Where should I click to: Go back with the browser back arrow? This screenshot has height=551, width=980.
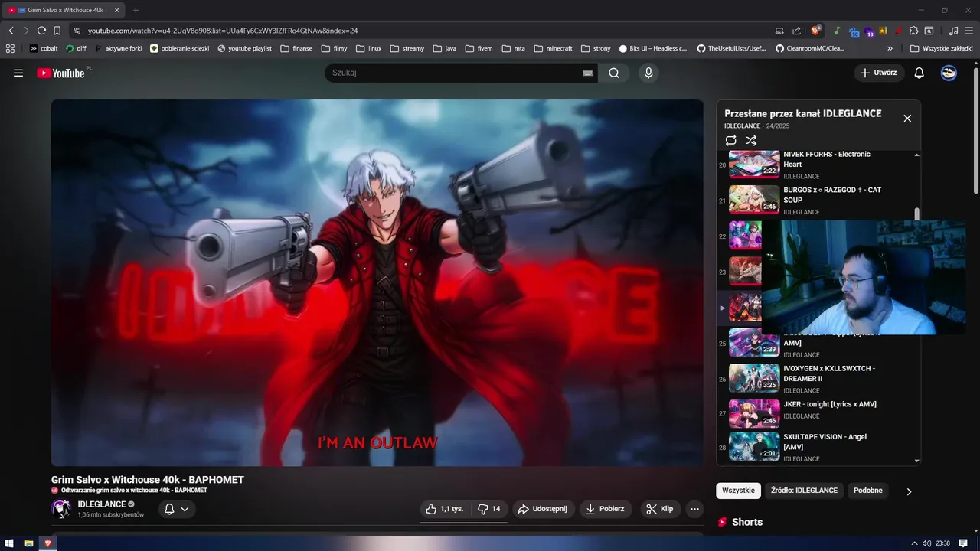point(11,31)
